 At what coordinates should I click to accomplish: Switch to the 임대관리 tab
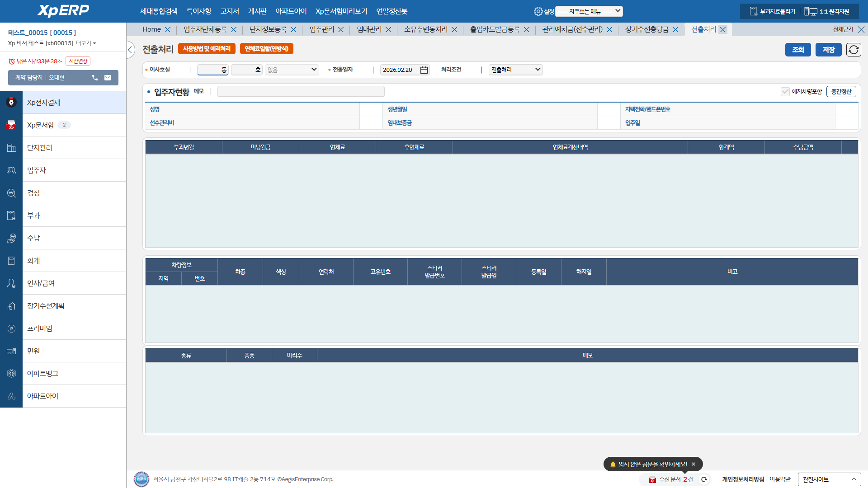tap(369, 29)
